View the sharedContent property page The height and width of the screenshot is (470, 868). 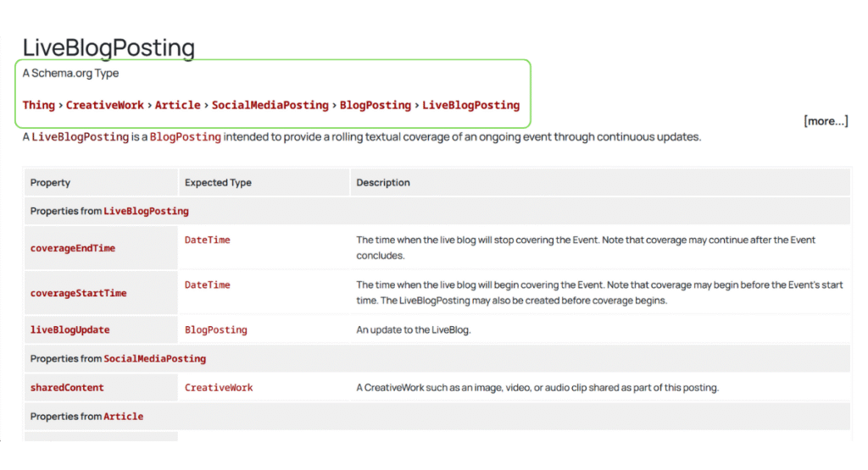click(67, 388)
